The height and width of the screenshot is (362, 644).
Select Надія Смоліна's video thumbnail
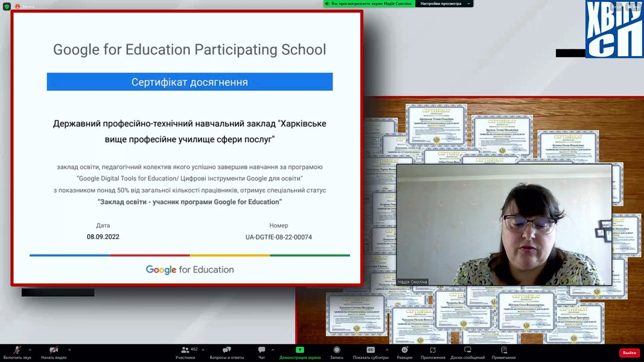tap(504, 224)
